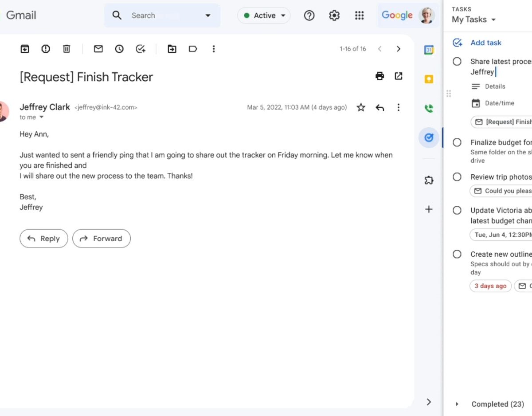Open Google Keep in side panel
This screenshot has width=532, height=416.
tap(429, 79)
